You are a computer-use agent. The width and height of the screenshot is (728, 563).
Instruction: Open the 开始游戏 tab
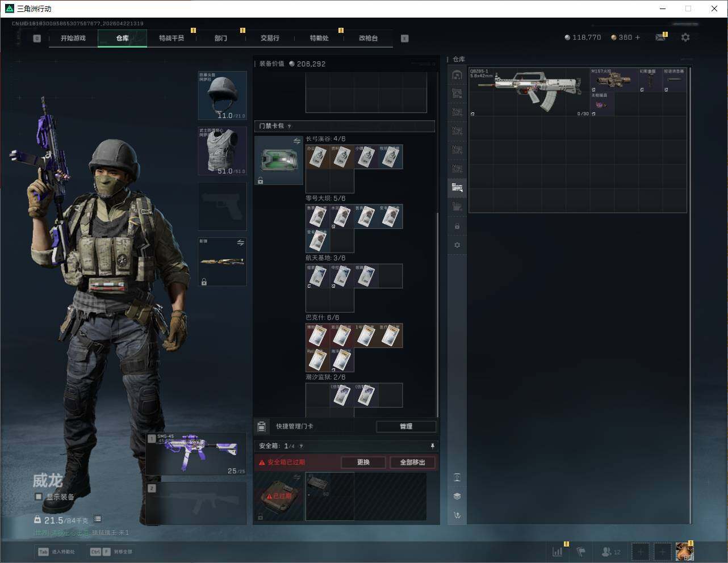[x=73, y=38]
